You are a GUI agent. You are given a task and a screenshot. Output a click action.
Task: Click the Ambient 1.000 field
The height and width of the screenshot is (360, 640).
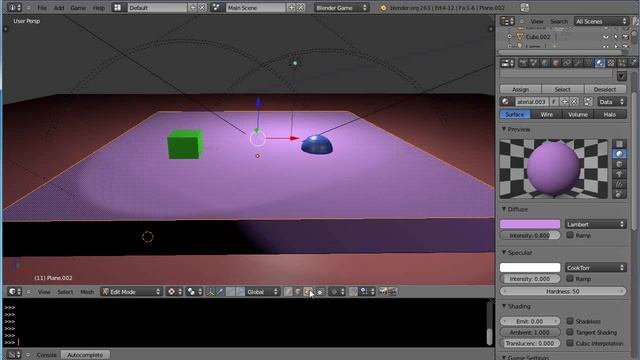530,332
